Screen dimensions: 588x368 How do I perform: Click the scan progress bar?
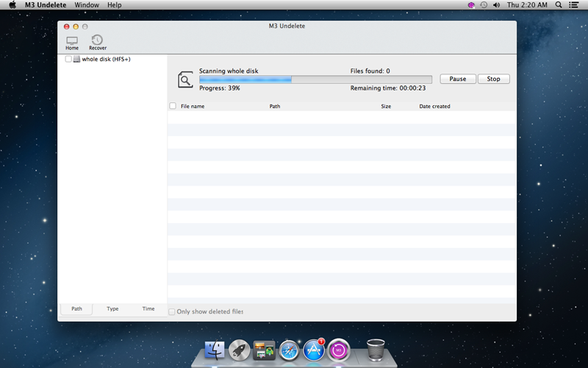(315, 79)
